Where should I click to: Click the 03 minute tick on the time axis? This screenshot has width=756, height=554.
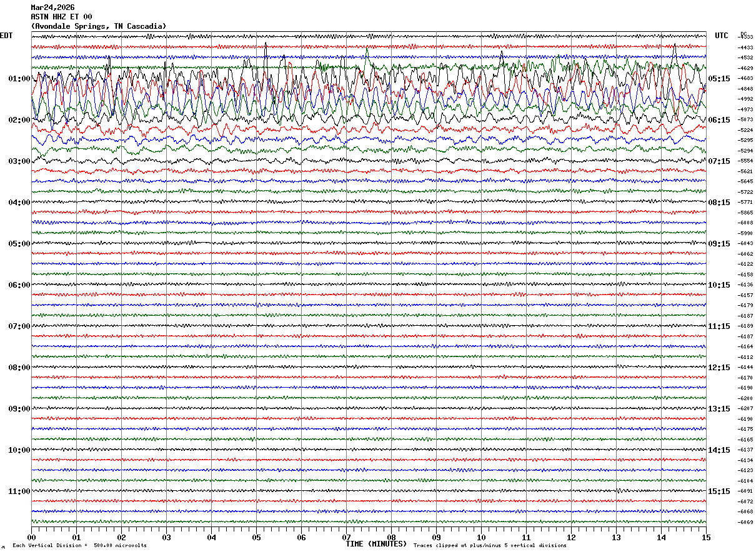point(166,537)
